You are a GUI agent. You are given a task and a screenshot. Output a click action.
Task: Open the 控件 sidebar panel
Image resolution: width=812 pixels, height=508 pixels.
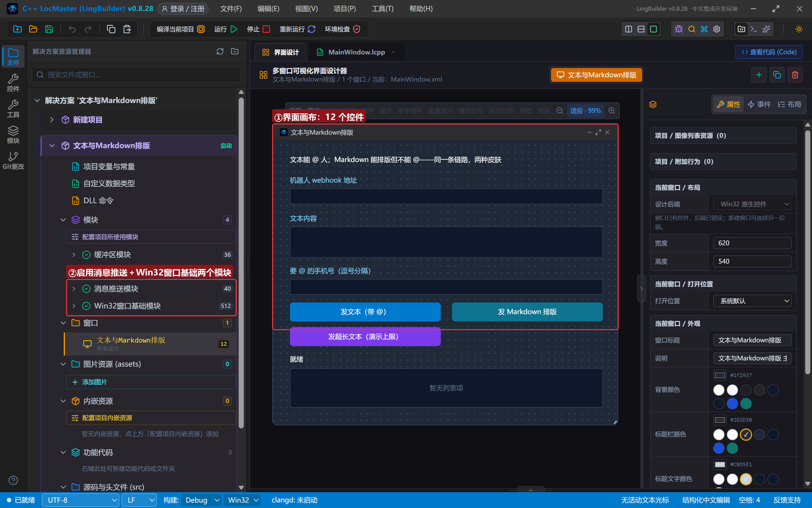(x=13, y=83)
